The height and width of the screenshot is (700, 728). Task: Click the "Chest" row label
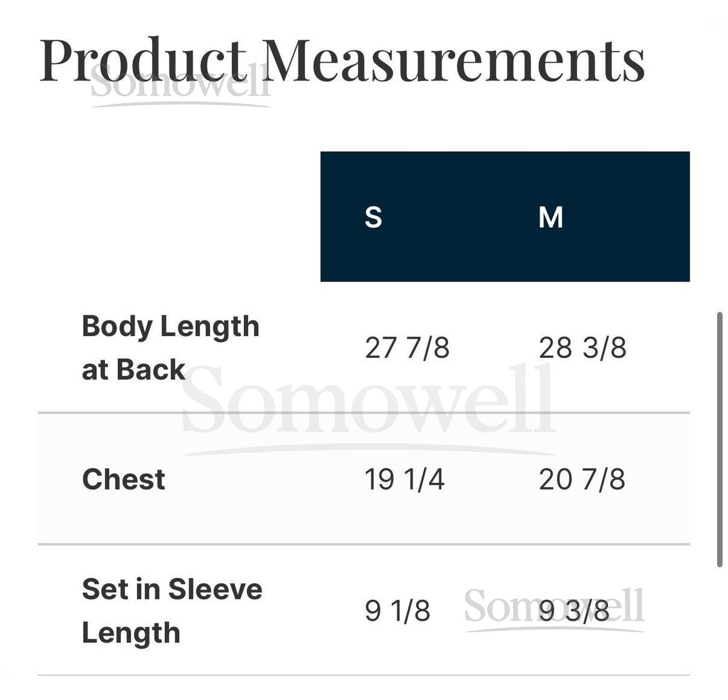point(123,479)
